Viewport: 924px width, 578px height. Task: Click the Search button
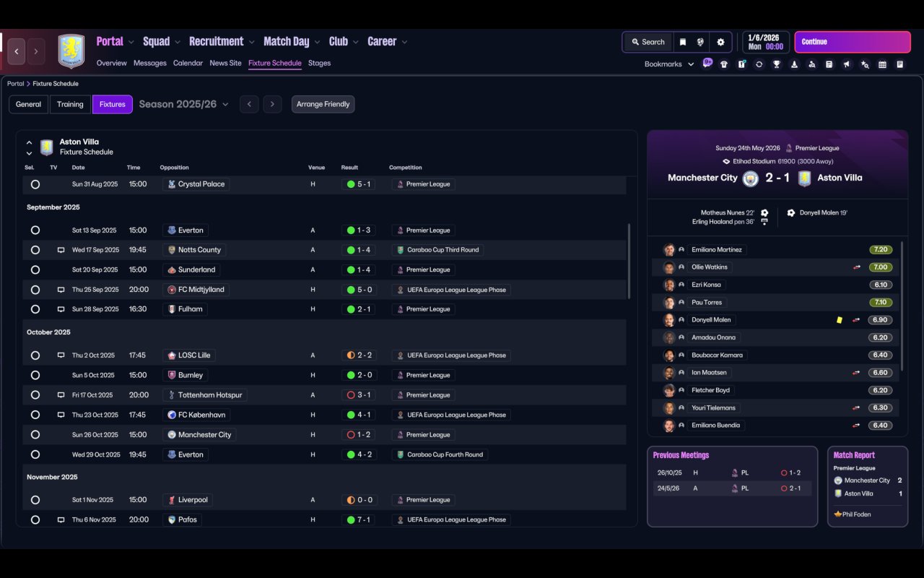[647, 42]
